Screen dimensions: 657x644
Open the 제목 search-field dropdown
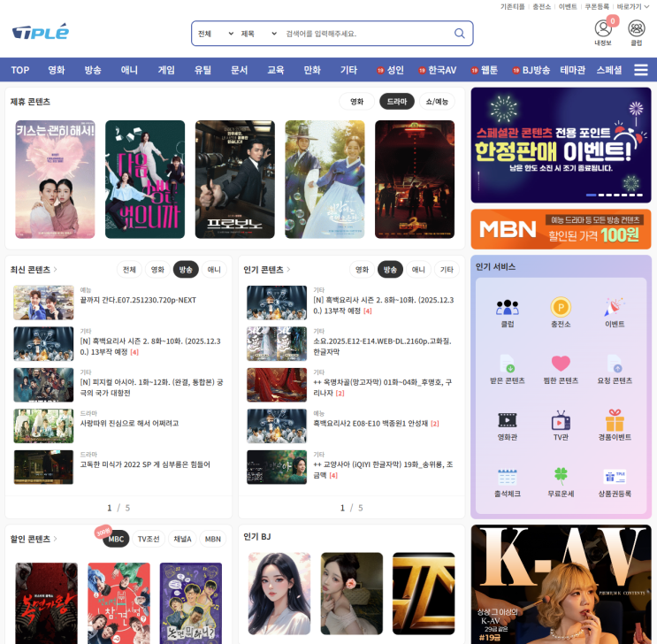[x=258, y=34]
